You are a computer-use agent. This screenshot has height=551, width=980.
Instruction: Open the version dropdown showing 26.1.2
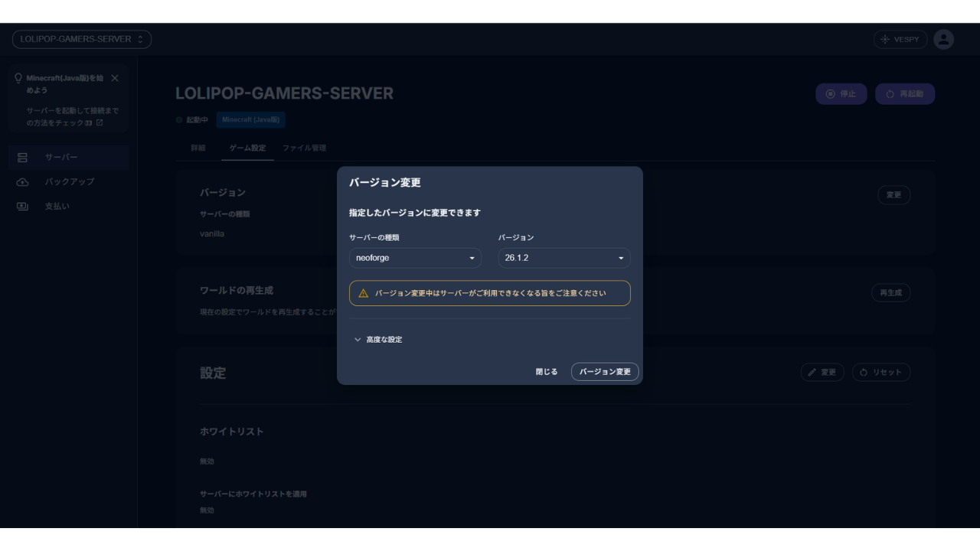564,258
